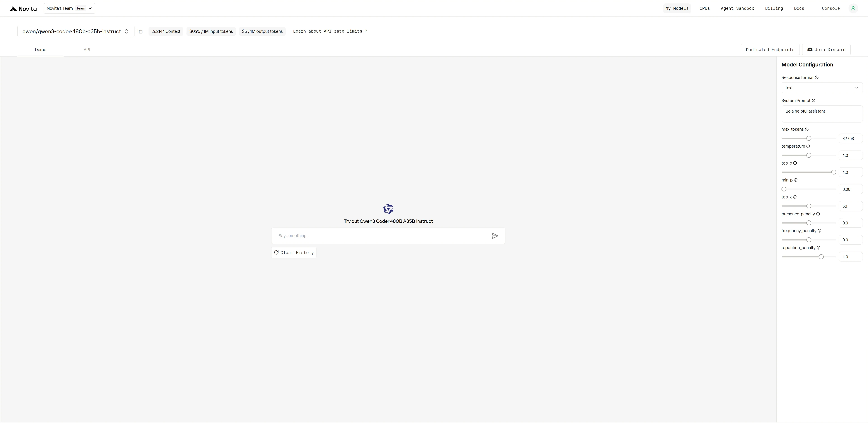The width and height of the screenshot is (868, 431).
Task: Click info icon next to repetition_penalty
Action: (818, 248)
